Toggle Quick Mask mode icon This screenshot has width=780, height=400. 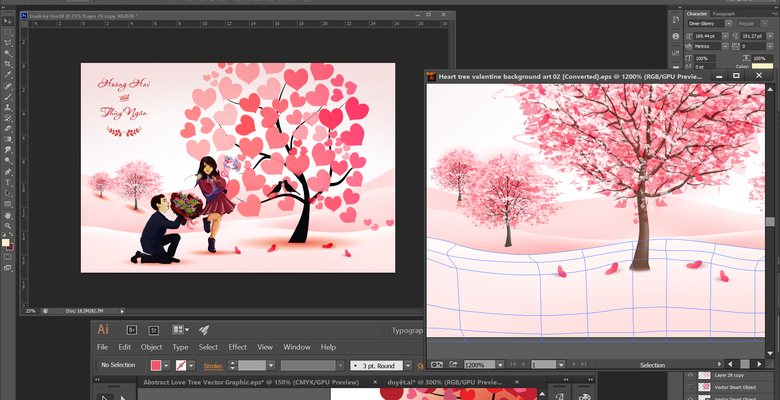coord(8,257)
